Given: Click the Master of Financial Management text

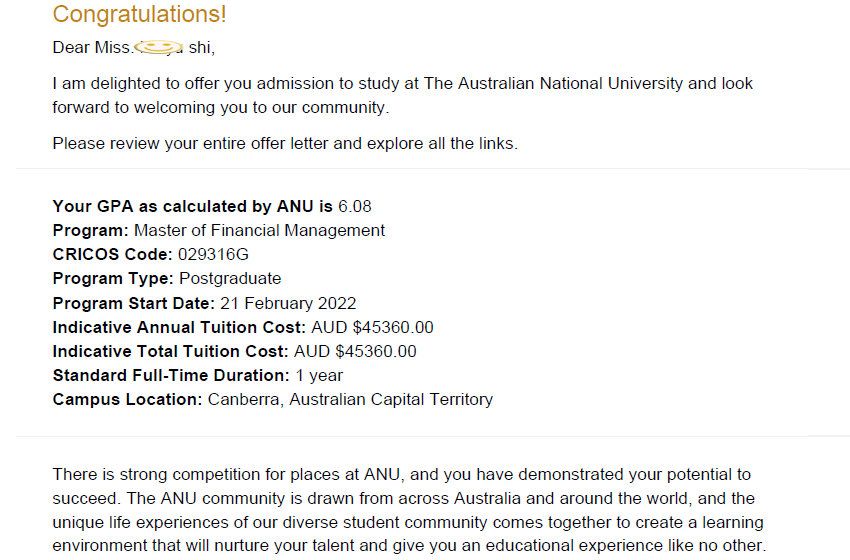Looking at the screenshot, I should pos(259,230).
